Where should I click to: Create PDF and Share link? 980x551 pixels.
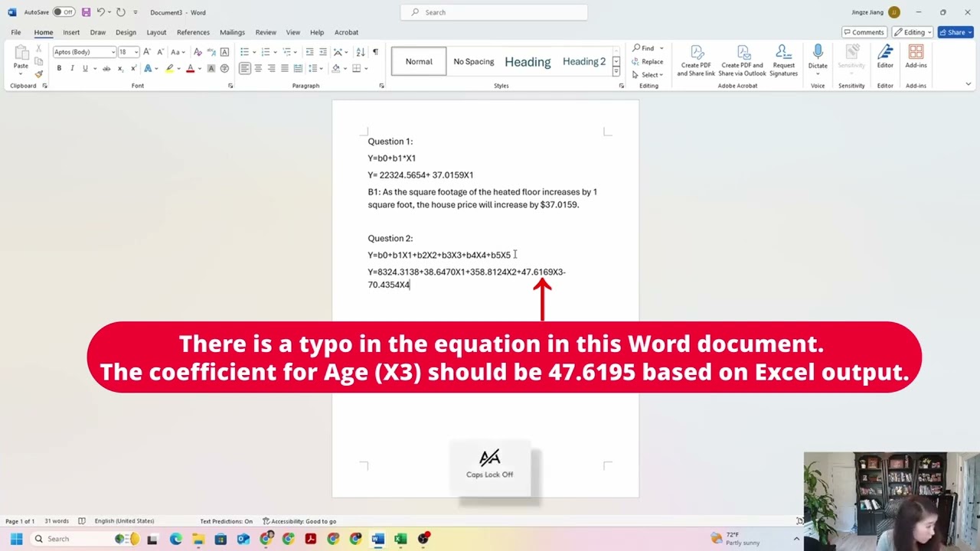(696, 60)
